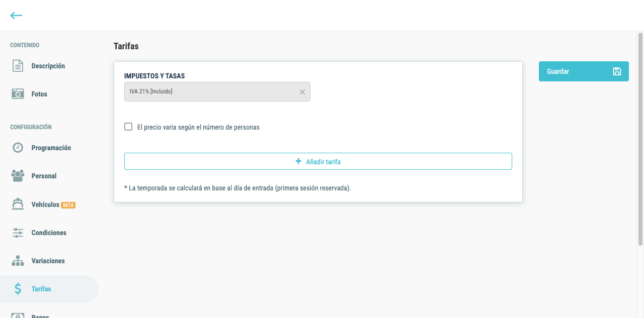Select Condiciones in the sidebar
Image resolution: width=644 pixels, height=318 pixels.
point(49,233)
